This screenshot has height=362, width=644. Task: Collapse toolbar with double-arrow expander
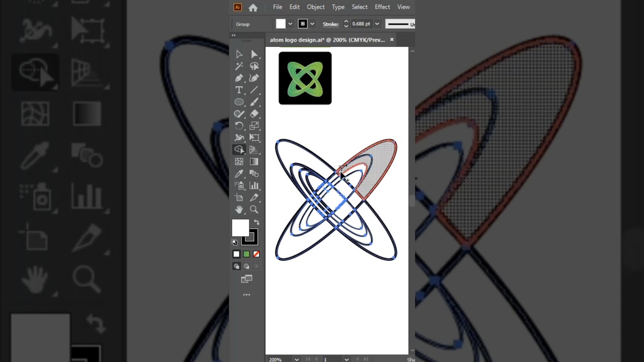pos(233,35)
